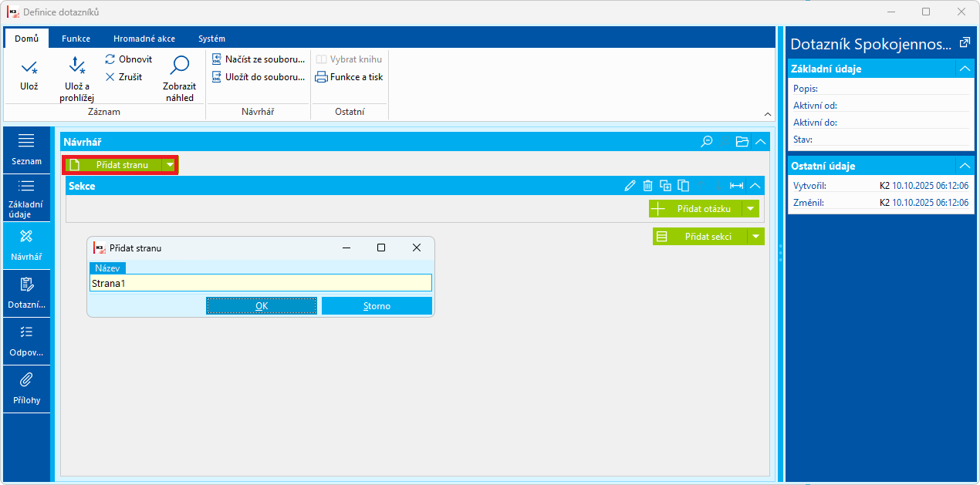Click the Obnovit refresh button

129,59
